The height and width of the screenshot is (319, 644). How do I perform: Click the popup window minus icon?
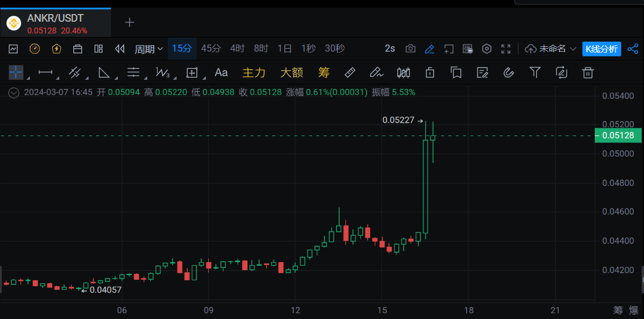coord(468,49)
